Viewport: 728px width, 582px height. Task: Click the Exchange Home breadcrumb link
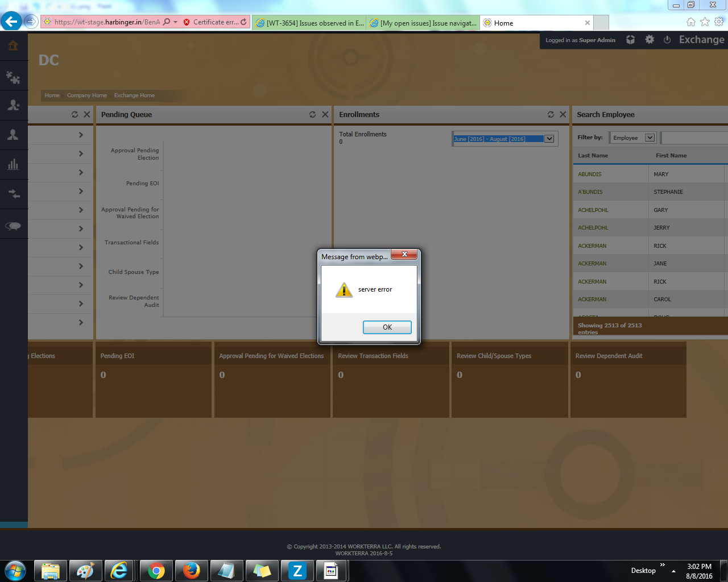point(134,95)
